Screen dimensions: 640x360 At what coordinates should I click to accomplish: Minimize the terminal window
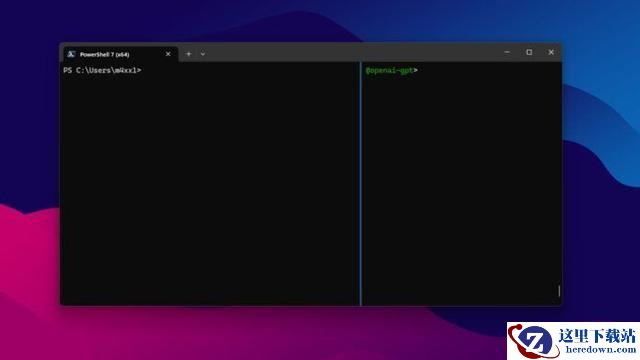pyautogui.click(x=507, y=52)
